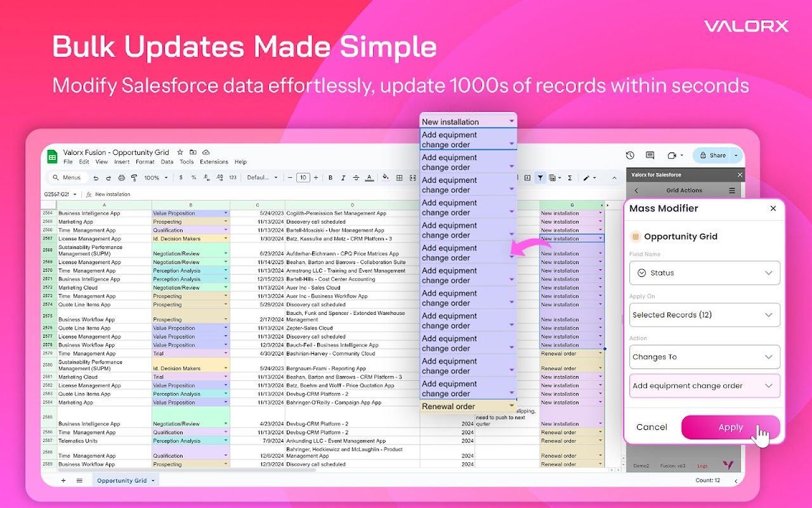Open the fill color picker
Viewport: 812px width, 508px height.
click(x=386, y=178)
